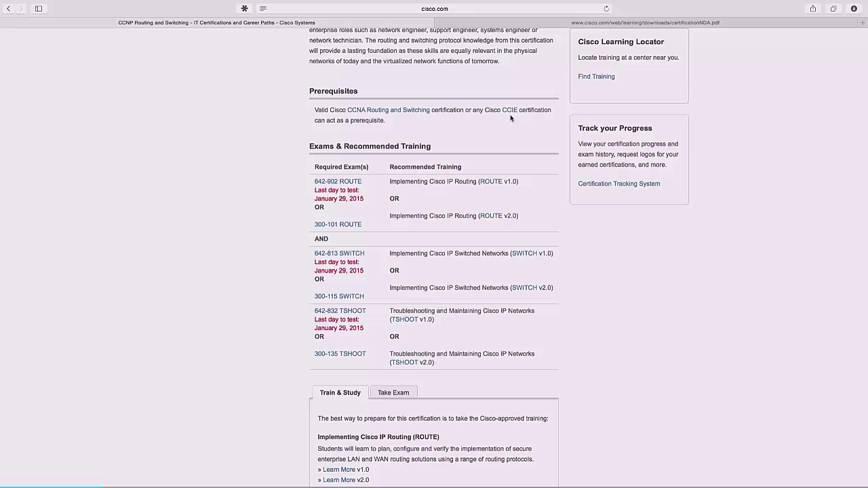The image size is (868, 488).
Task: Open the 642-813 SWITCH exam link
Action: tap(339, 253)
